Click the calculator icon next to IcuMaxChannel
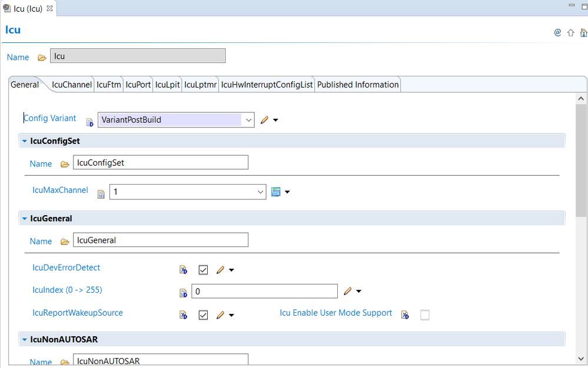 (x=275, y=192)
